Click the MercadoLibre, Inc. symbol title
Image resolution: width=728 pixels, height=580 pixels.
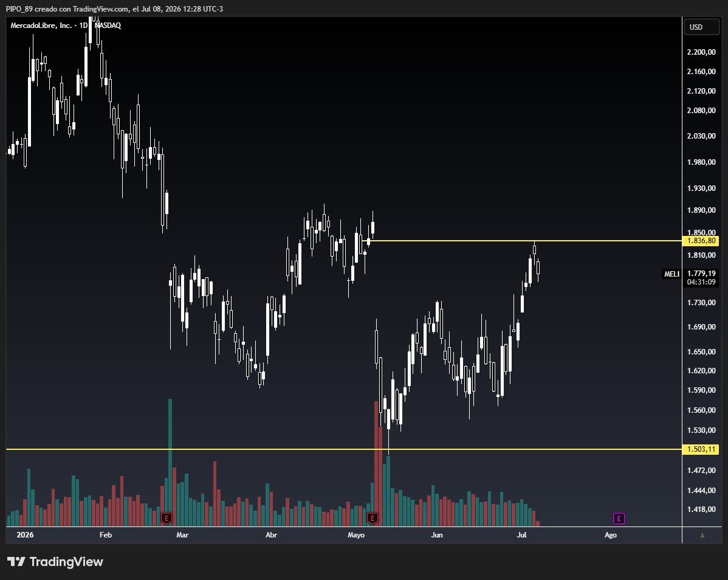(x=41, y=26)
